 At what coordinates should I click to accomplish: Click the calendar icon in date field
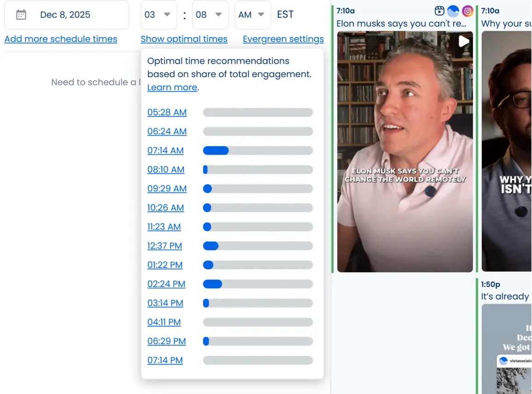21,15
